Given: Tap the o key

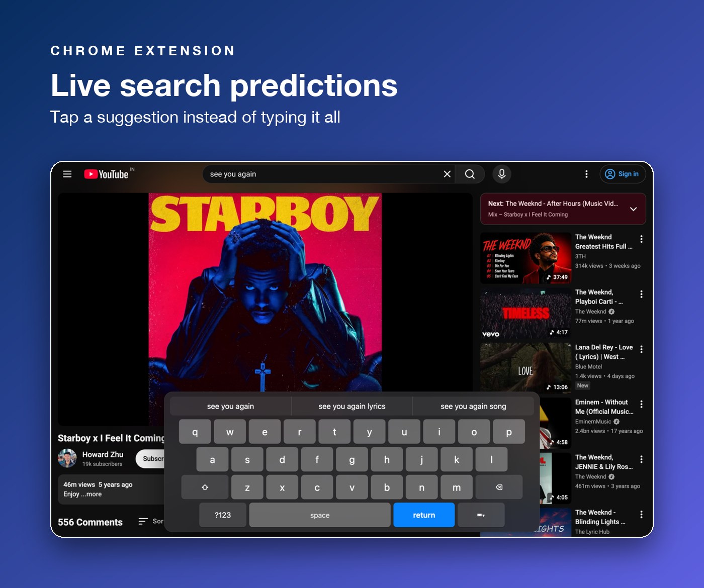Looking at the screenshot, I should (474, 432).
